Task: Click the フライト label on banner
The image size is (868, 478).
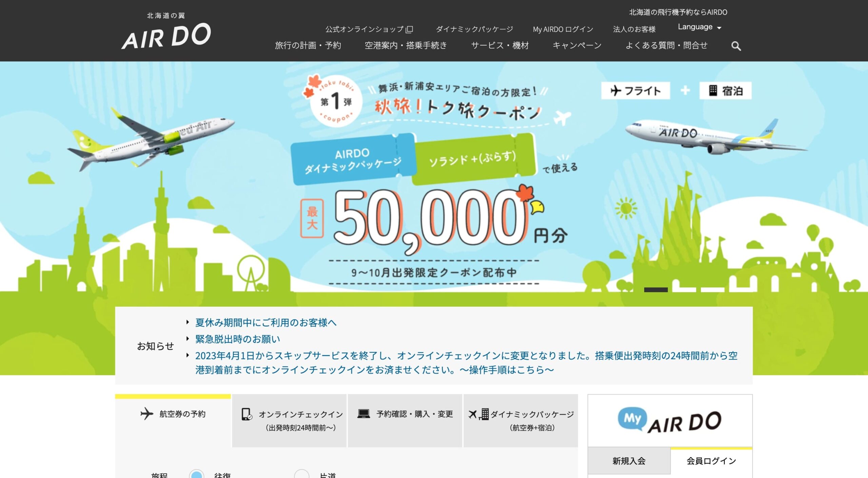Action: [636, 91]
